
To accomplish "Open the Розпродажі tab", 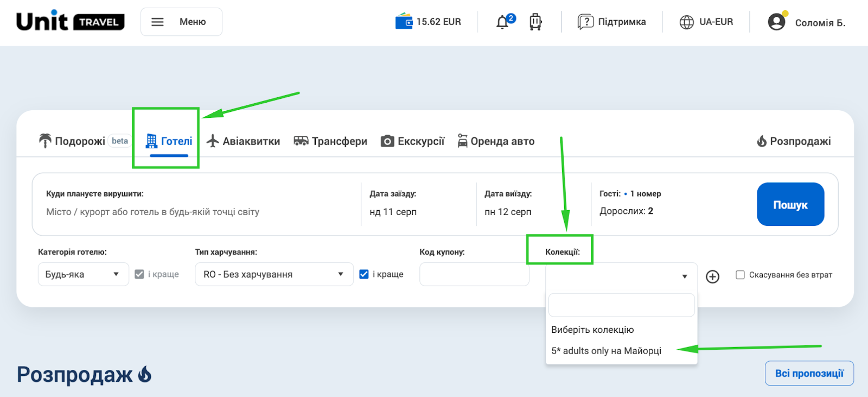I will 794,141.
